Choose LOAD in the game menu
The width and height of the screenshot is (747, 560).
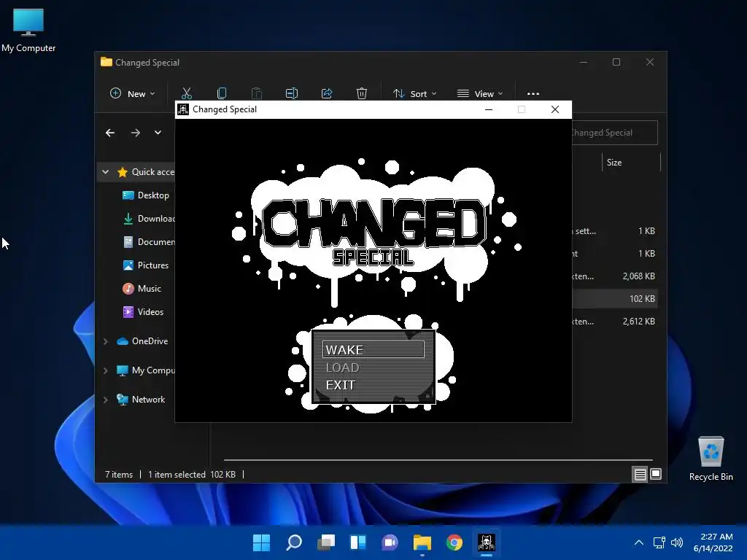(x=343, y=367)
